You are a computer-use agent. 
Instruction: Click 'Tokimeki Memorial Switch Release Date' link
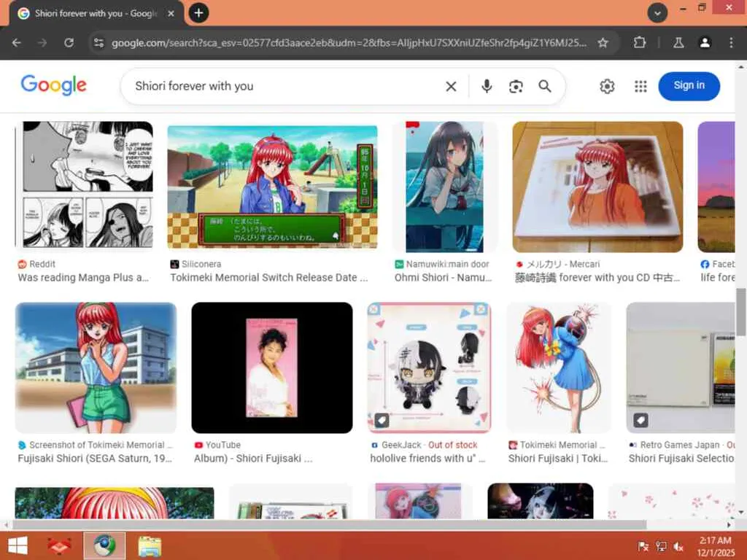pos(269,278)
